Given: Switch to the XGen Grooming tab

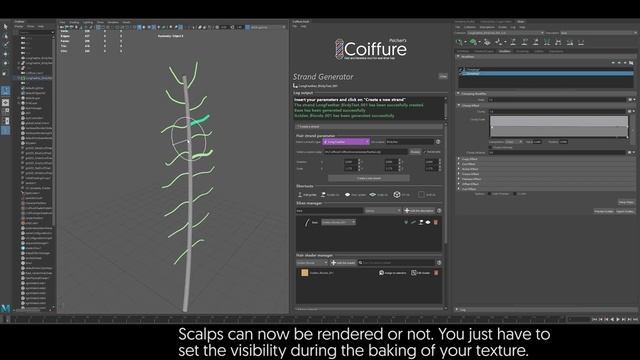Looking at the screenshot, I should tap(522, 51).
